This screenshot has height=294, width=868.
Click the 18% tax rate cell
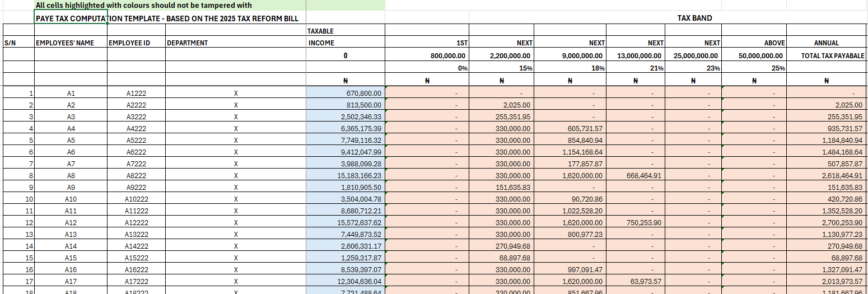click(x=570, y=68)
